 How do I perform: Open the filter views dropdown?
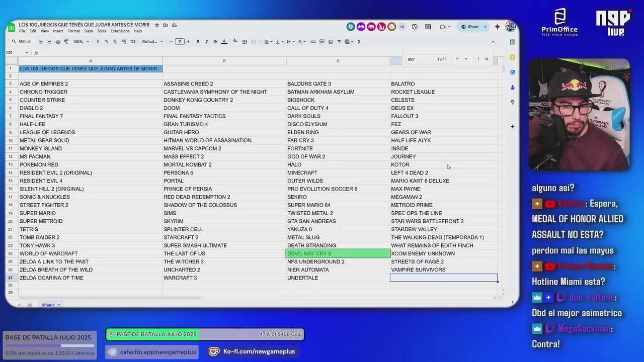click(348, 42)
